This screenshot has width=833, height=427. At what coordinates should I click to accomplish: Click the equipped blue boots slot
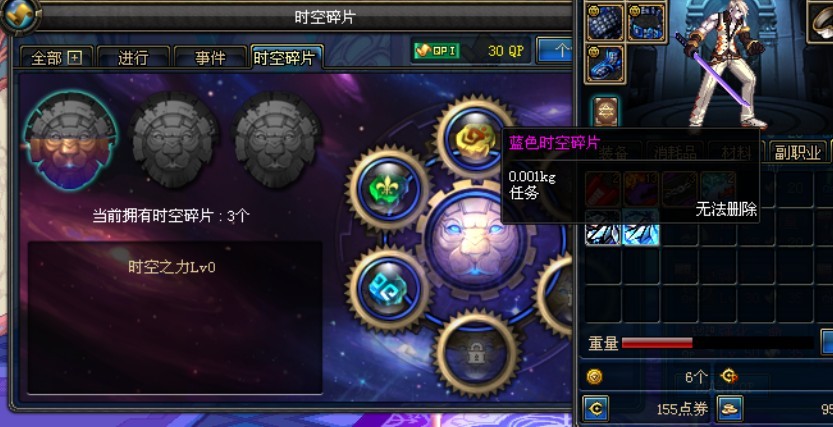pos(605,63)
